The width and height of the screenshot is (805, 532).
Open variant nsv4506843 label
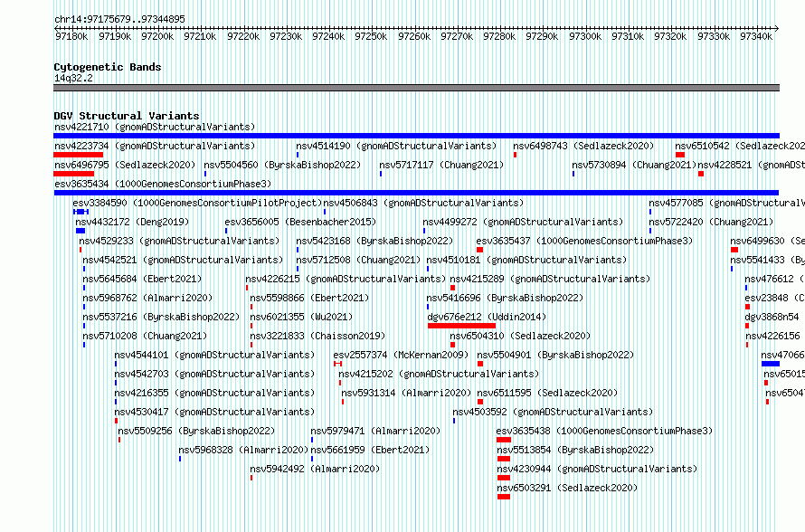point(423,203)
